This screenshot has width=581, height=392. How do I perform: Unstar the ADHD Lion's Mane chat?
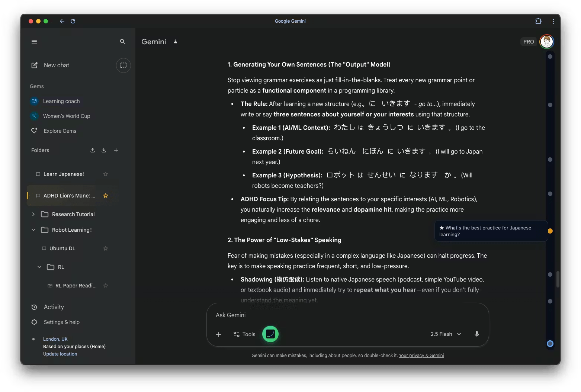coord(106,196)
